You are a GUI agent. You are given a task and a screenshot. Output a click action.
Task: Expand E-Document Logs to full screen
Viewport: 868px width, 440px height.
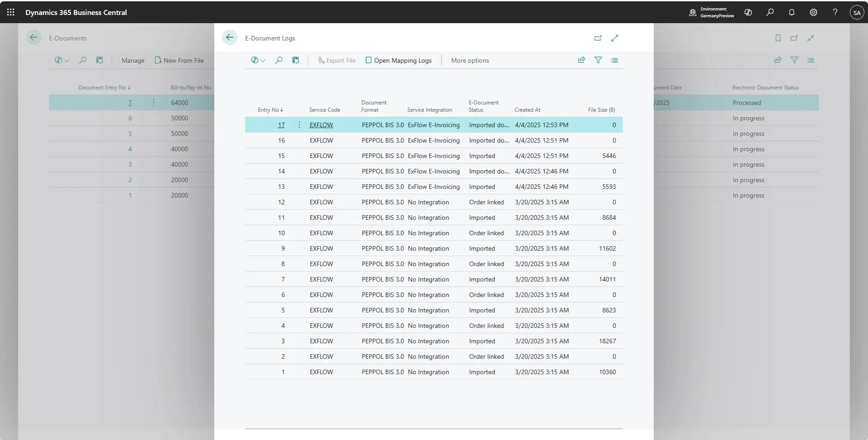(x=615, y=38)
